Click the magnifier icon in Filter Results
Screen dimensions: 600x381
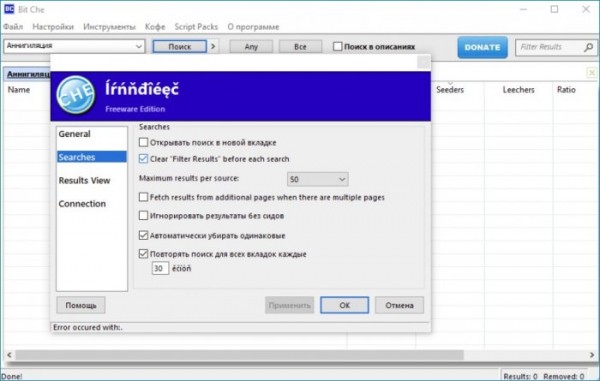click(588, 47)
